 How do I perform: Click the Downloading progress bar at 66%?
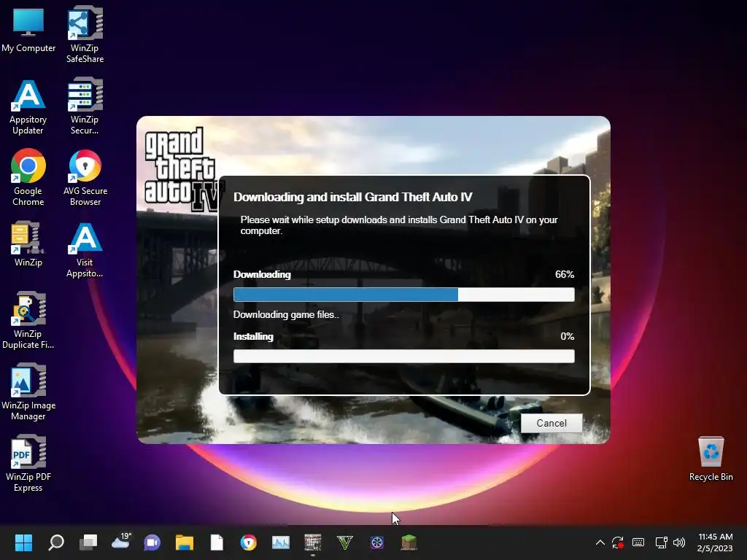tap(403, 295)
